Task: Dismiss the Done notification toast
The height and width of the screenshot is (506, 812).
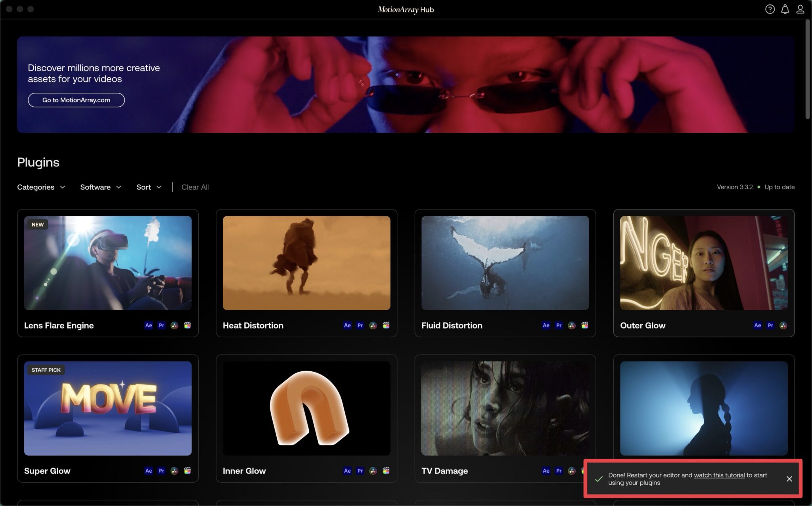Action: 789,479
